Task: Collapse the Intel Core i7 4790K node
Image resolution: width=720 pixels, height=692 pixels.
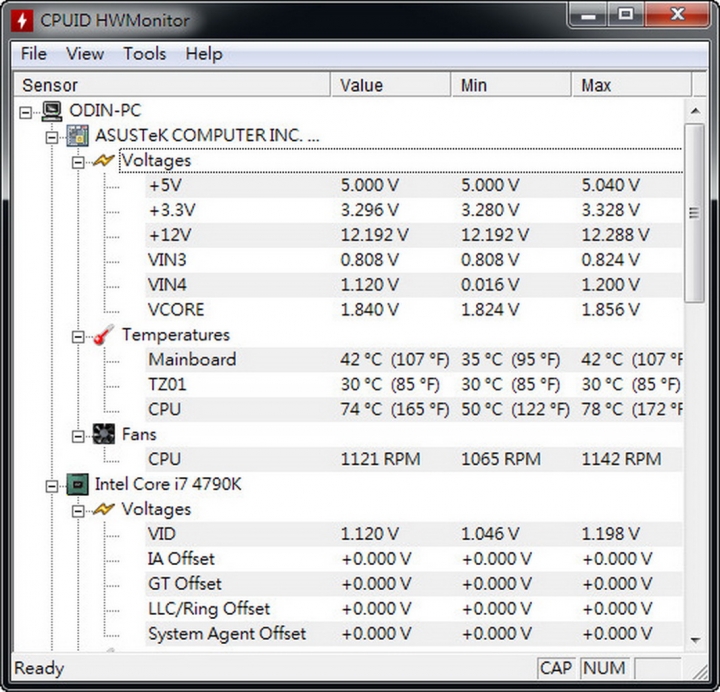Action: pyautogui.click(x=52, y=486)
